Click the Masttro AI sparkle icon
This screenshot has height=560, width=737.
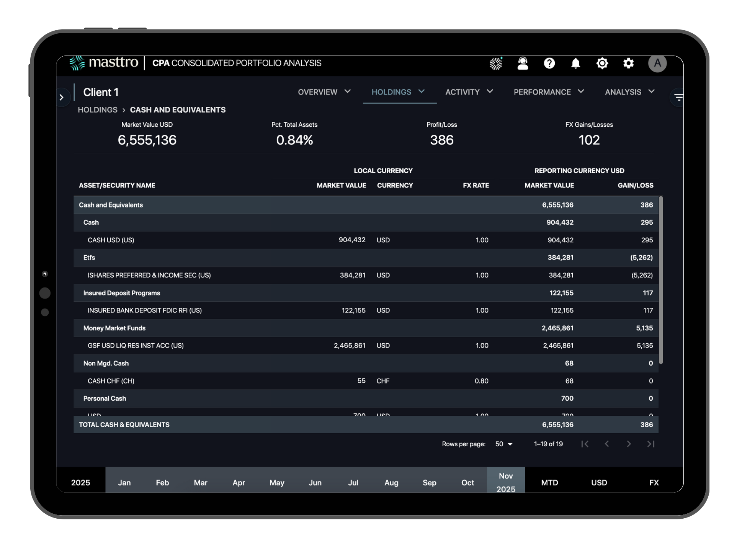496,63
